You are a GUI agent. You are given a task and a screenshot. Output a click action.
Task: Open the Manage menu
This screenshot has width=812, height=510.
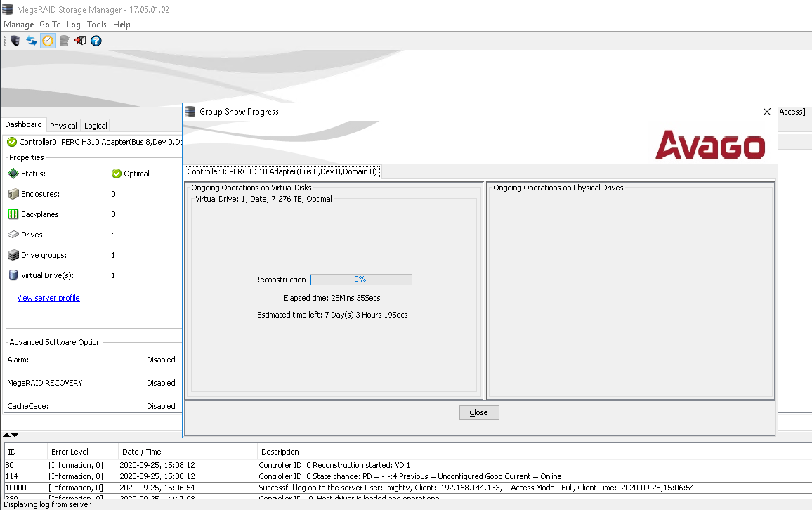click(19, 25)
